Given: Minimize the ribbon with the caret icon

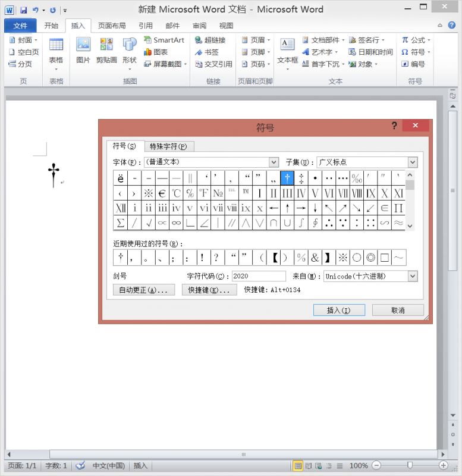Looking at the screenshot, I should 440,26.
